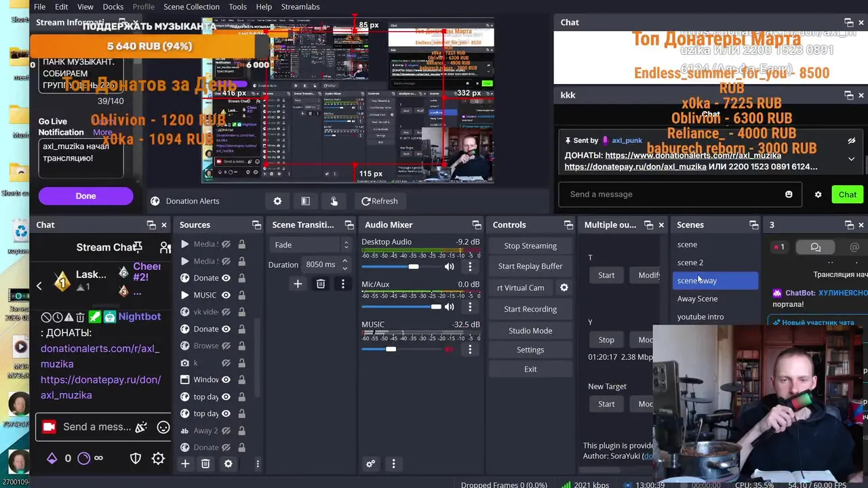Go back with Stream Chat leaderboard arrow
Viewport: 868px width, 488px height.
(x=39, y=285)
